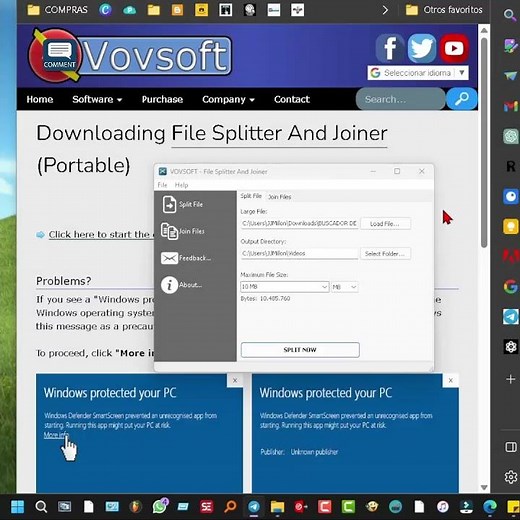Open the Help menu in Vovsoft app
Screen dimensions: 520x520
coord(181,185)
